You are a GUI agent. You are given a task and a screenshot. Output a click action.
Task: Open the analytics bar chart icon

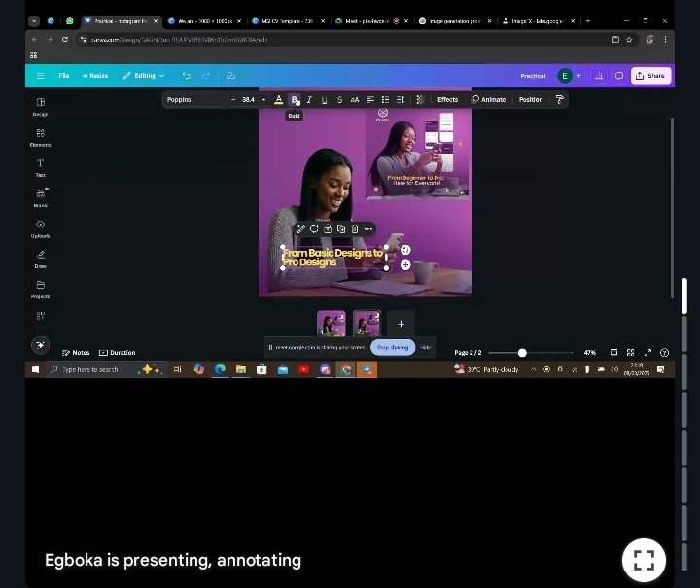pos(599,76)
